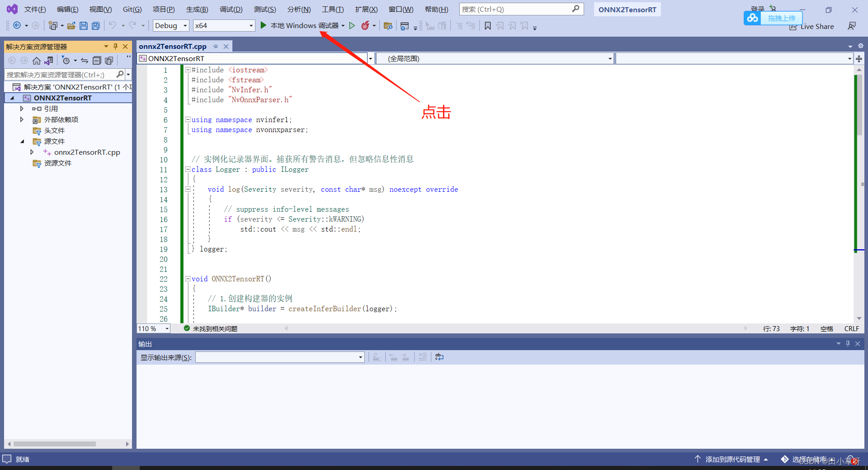
Task: Collapse the 源文件 source files node
Action: click(22, 141)
